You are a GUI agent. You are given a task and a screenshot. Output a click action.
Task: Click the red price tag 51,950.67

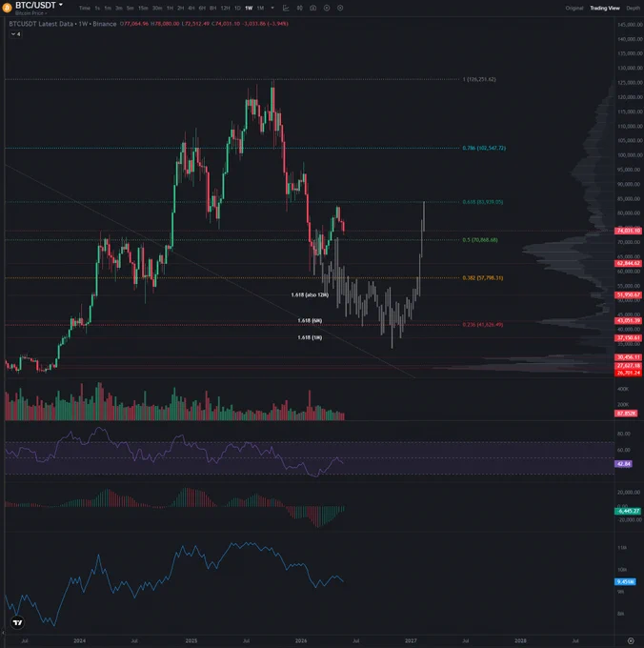629,294
